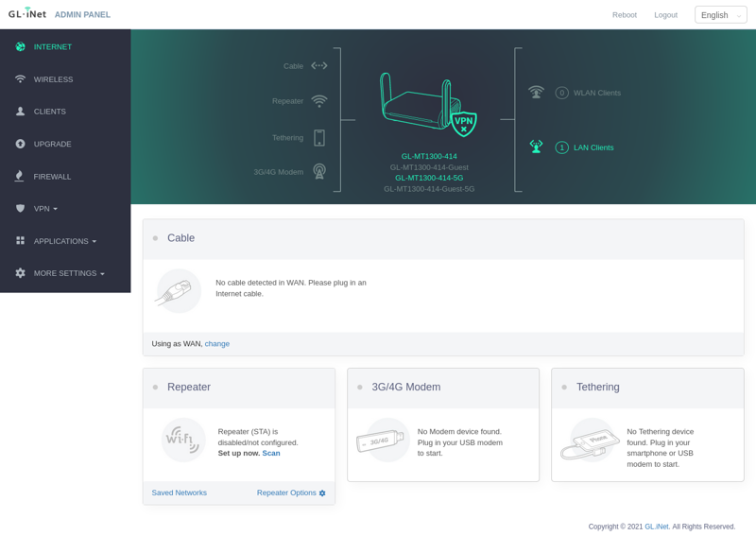Click the Upgrade arrow icon in sidebar

coord(20,144)
